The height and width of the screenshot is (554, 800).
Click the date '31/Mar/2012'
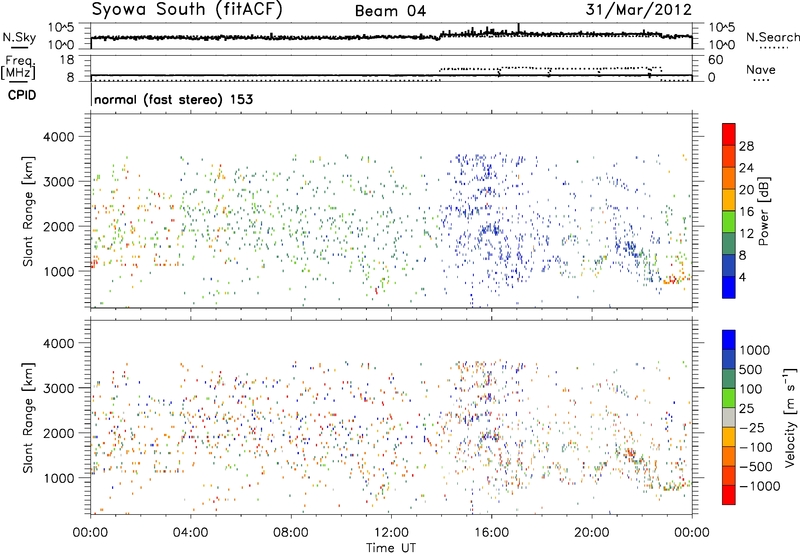pos(639,9)
